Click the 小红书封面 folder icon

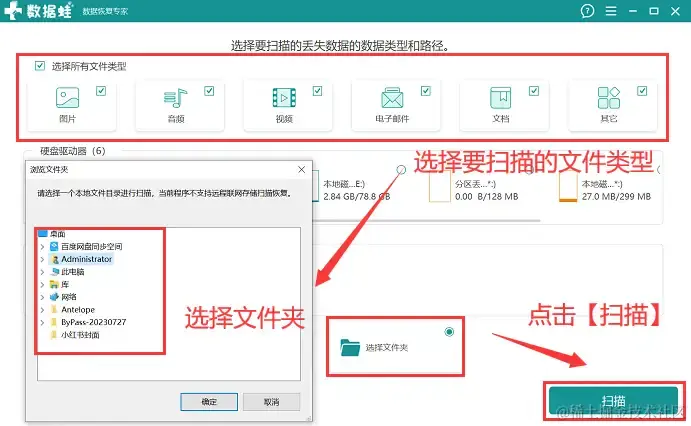pos(54,335)
